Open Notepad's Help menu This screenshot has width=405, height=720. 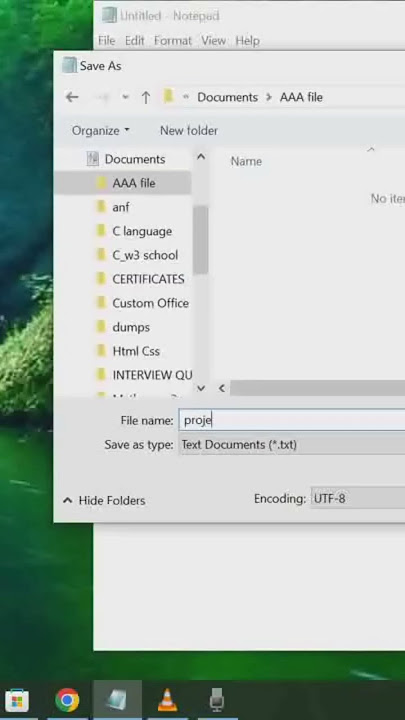click(x=248, y=41)
